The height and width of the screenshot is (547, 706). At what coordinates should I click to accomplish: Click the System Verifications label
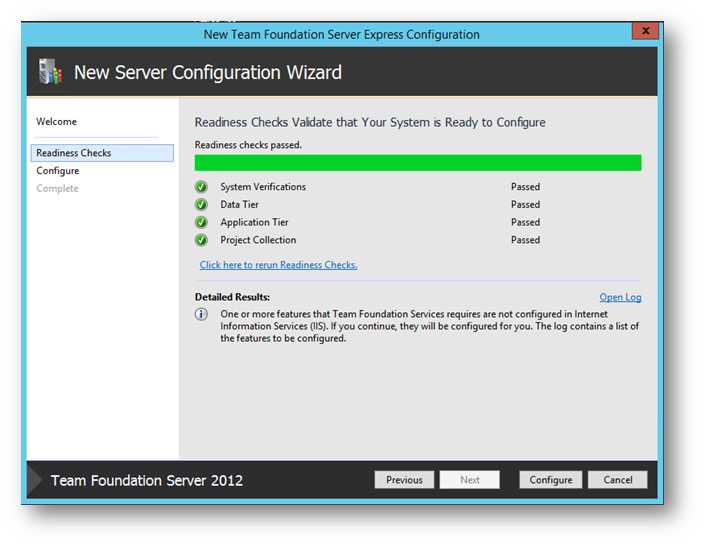point(263,187)
